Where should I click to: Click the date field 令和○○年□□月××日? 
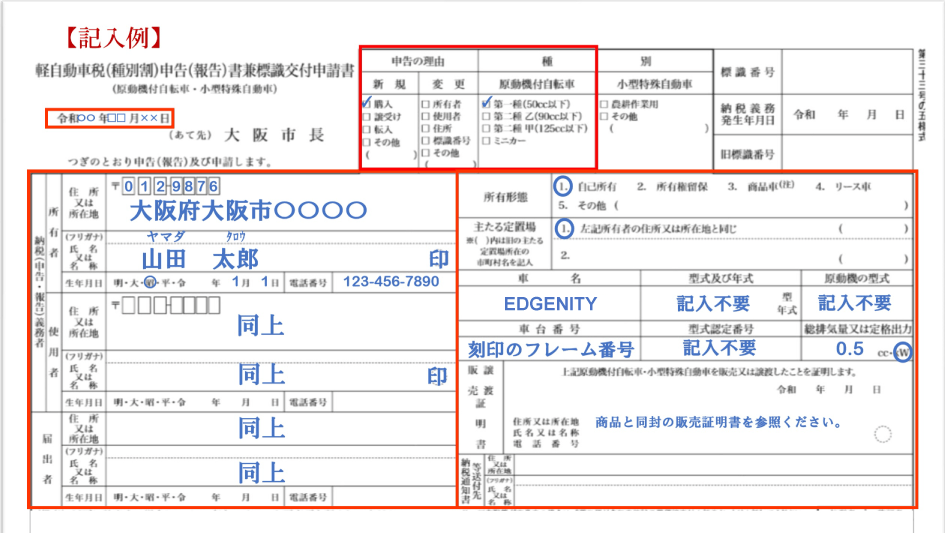coord(112,118)
